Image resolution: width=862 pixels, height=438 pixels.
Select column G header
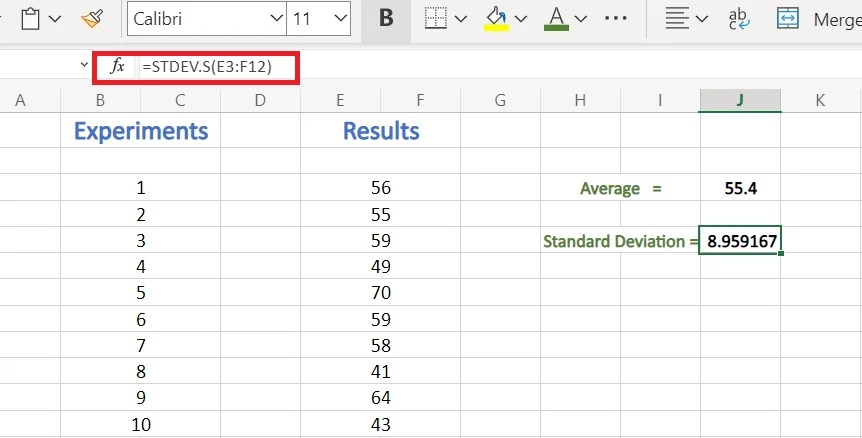point(500,100)
